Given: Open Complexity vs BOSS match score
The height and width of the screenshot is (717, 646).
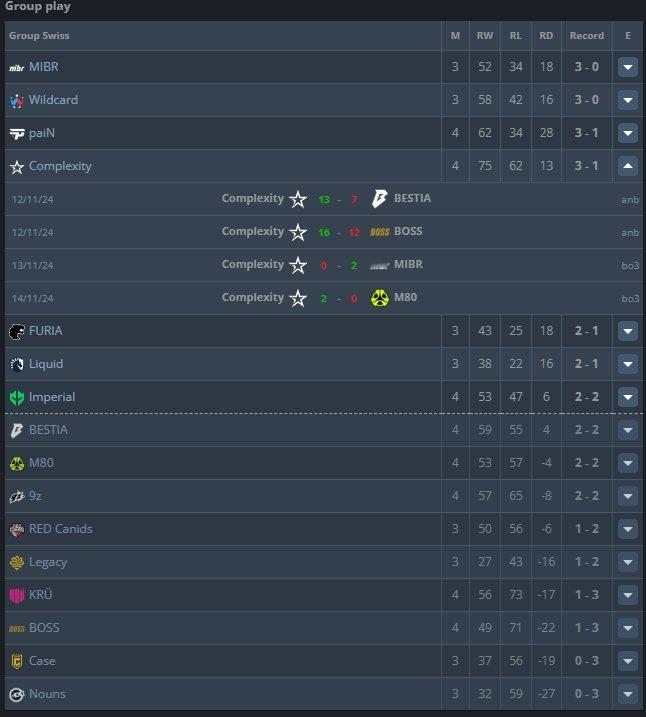Looking at the screenshot, I should pos(339,232).
